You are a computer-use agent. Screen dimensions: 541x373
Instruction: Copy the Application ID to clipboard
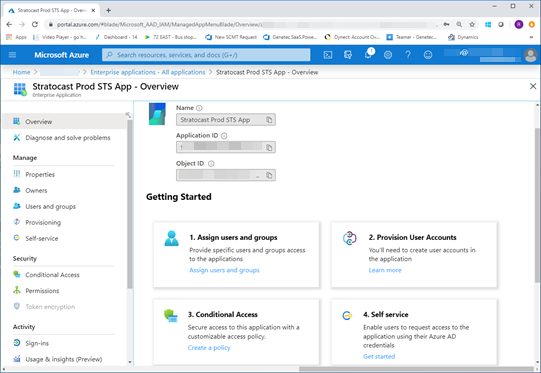coord(269,148)
